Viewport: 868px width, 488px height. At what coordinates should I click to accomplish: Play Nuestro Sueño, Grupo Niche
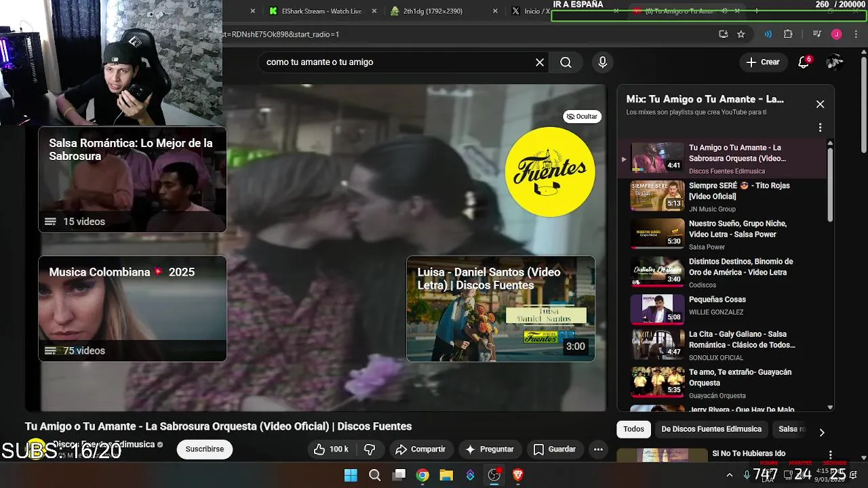[722, 235]
